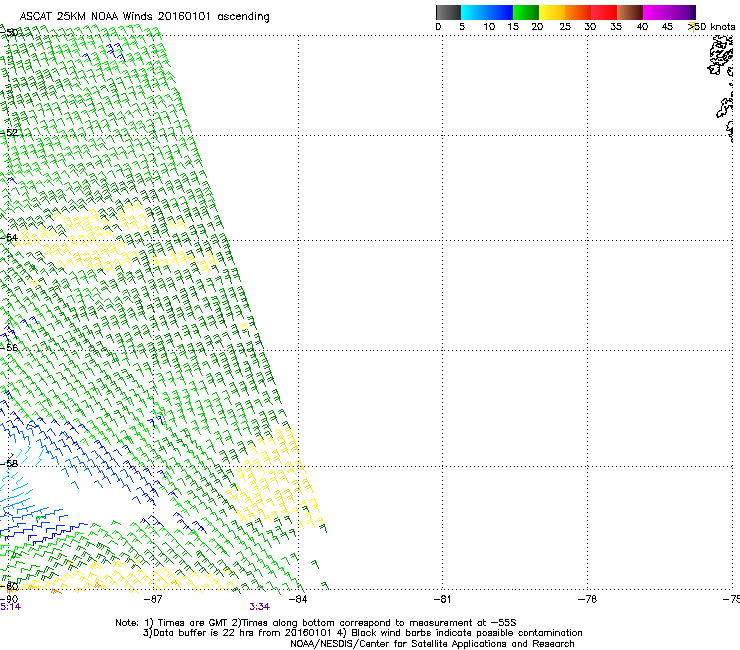740x650 pixels.
Task: Click the longitude label '-81'
Action: [442, 599]
